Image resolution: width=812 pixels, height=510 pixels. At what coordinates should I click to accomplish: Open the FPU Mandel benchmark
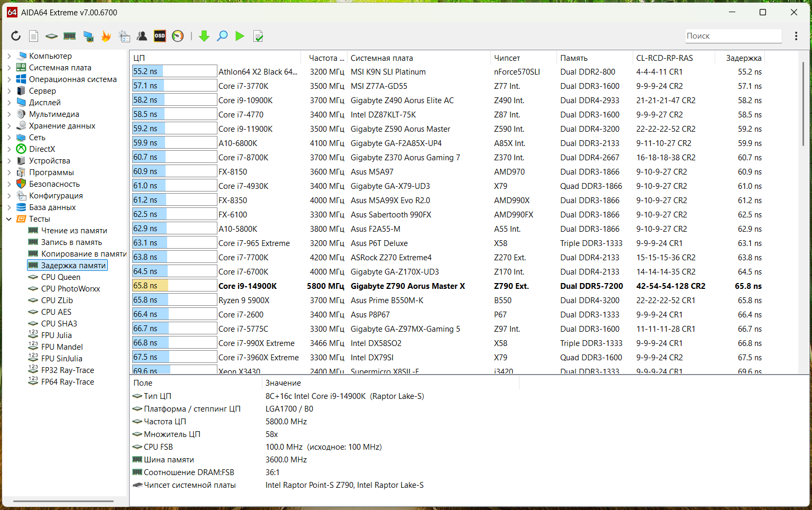tap(62, 347)
